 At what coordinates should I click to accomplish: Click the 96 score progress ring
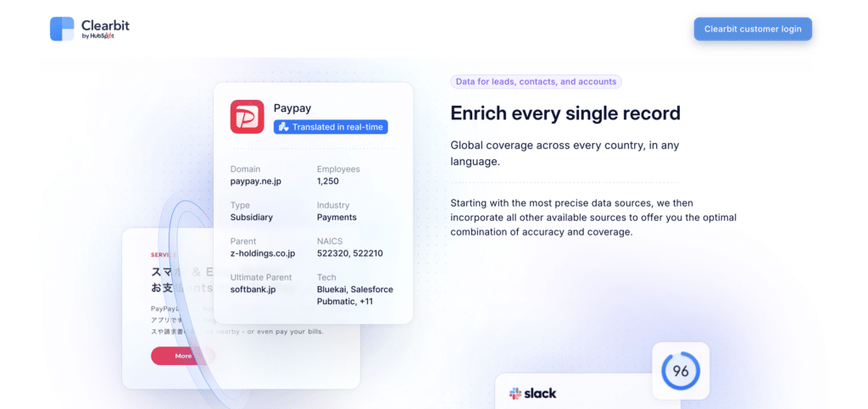pos(681,371)
